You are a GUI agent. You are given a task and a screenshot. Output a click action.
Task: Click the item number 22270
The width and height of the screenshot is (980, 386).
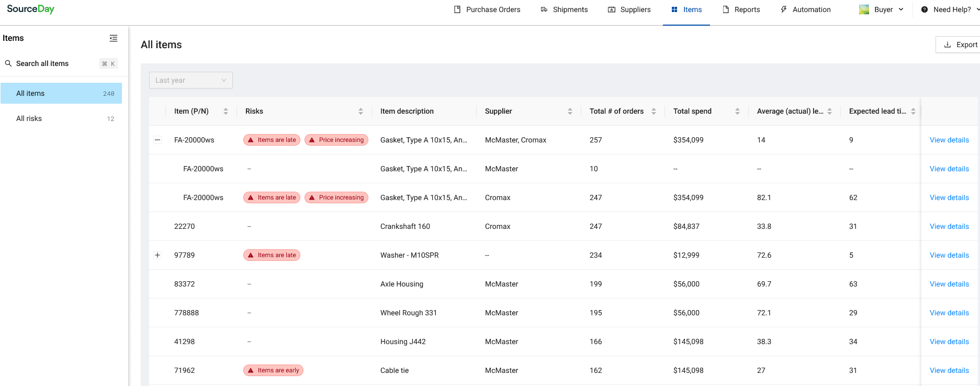pyautogui.click(x=184, y=226)
